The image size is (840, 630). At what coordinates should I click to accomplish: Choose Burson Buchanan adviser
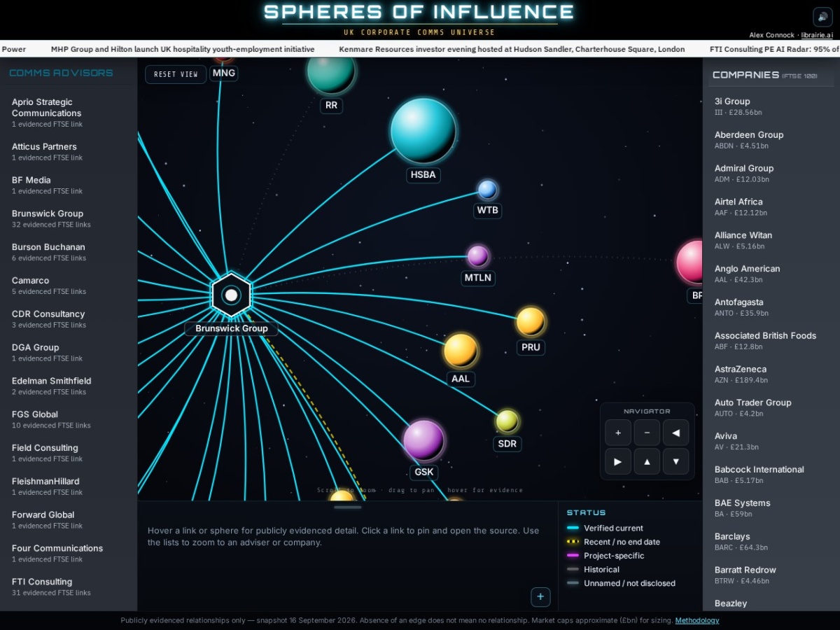coord(69,252)
